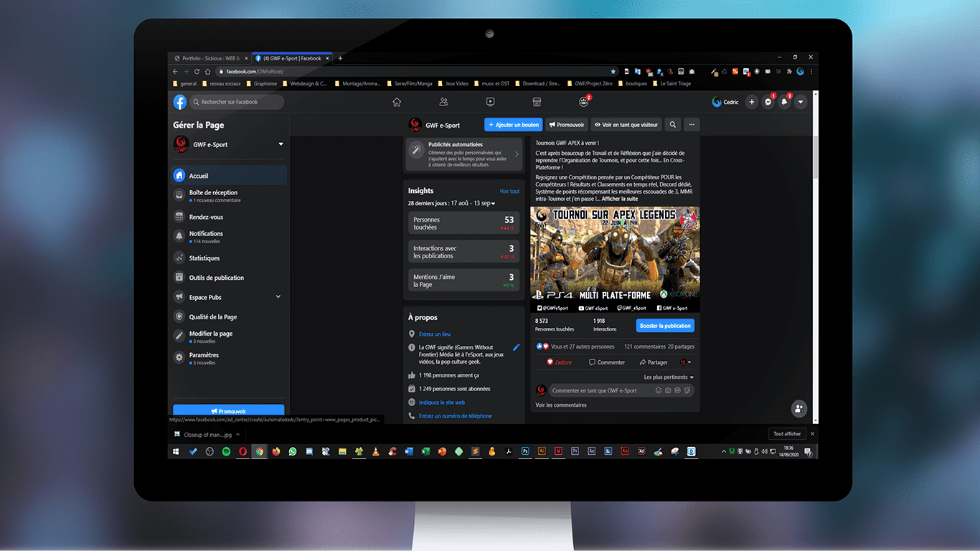Screen dimensions: 980x551
Task: Click Voir en tant que visiteur
Action: pos(626,125)
